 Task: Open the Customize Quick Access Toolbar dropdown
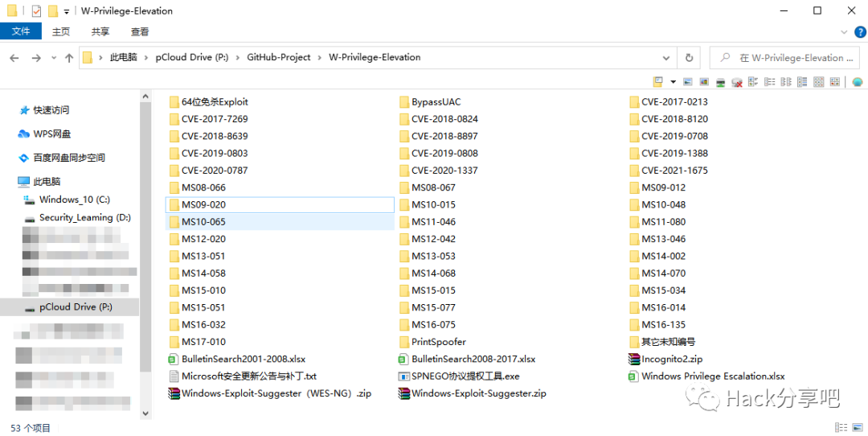point(67,11)
